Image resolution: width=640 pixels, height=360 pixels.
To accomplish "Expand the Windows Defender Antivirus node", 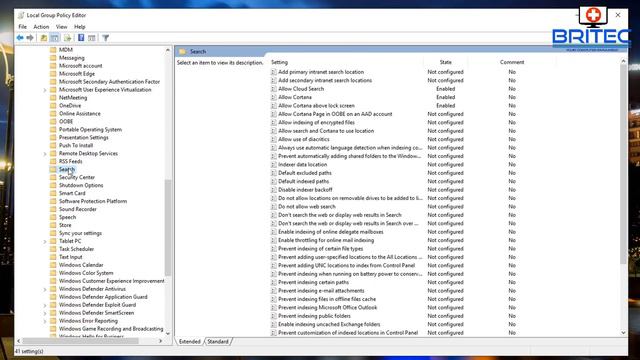I will pos(44,289).
